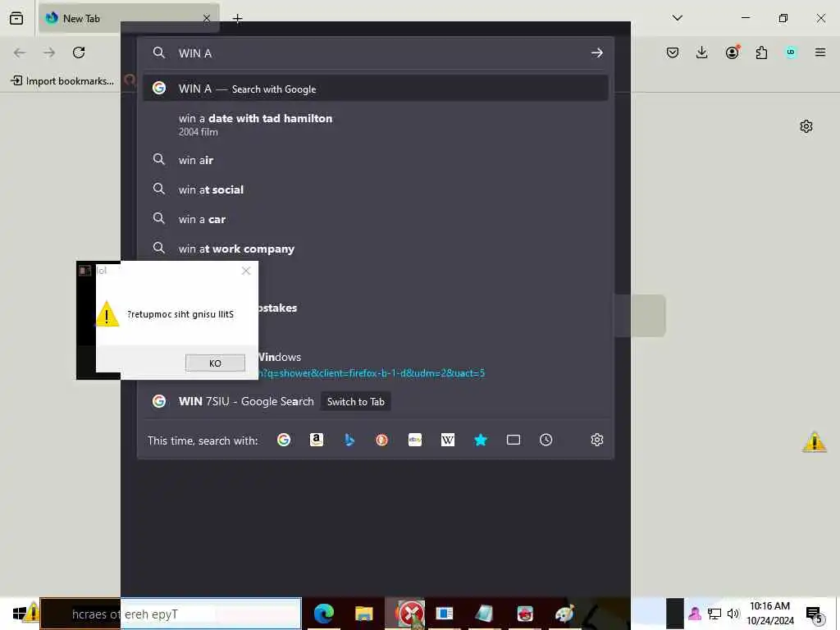Open the Firefox View tab manager icon
The width and height of the screenshot is (840, 630).
(x=16, y=18)
